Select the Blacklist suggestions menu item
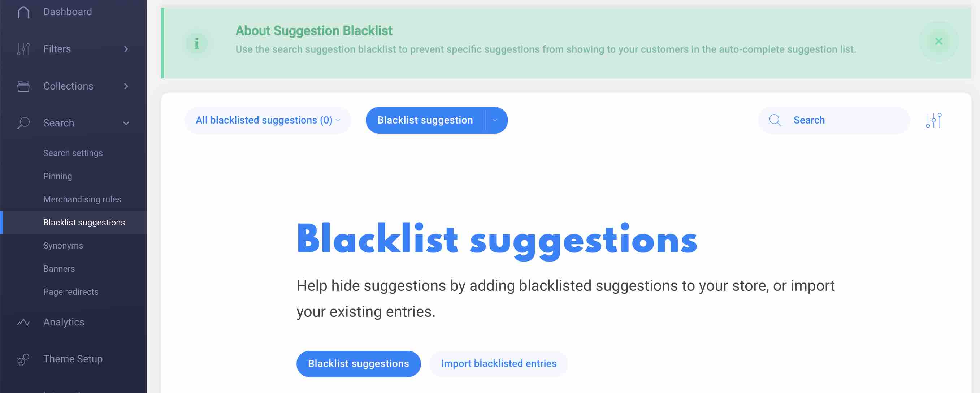980x393 pixels. [x=84, y=223]
